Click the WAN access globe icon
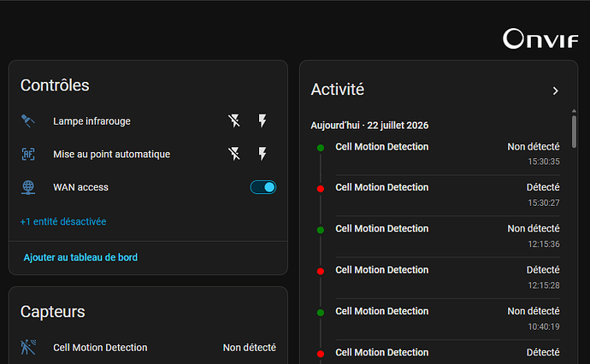This screenshot has height=364, width=590. tap(28, 187)
